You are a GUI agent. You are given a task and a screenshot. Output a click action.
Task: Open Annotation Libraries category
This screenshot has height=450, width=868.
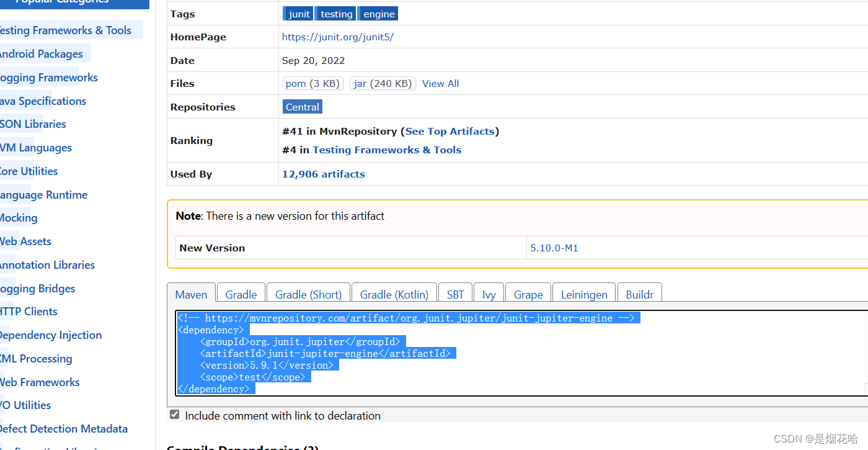click(x=46, y=264)
